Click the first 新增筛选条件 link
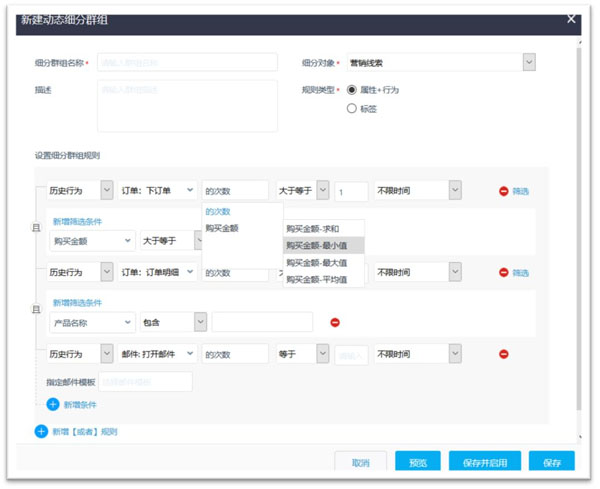 pyautogui.click(x=76, y=221)
